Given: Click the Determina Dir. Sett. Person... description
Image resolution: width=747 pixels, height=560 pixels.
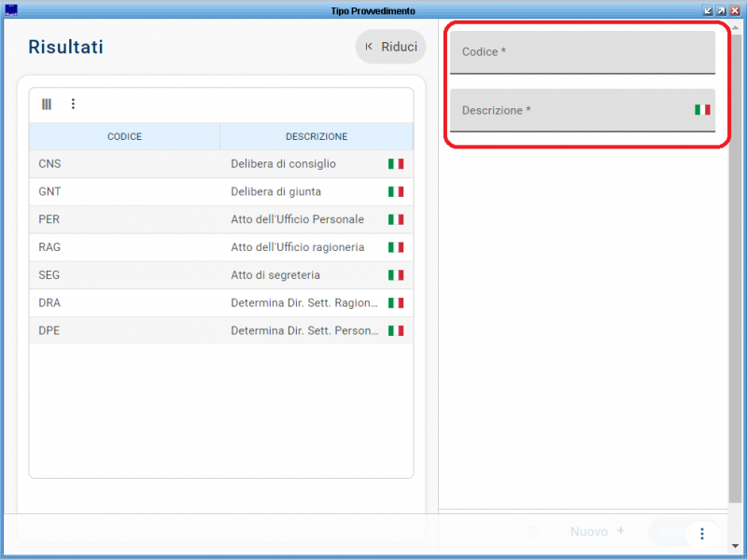Looking at the screenshot, I should coord(305,330).
